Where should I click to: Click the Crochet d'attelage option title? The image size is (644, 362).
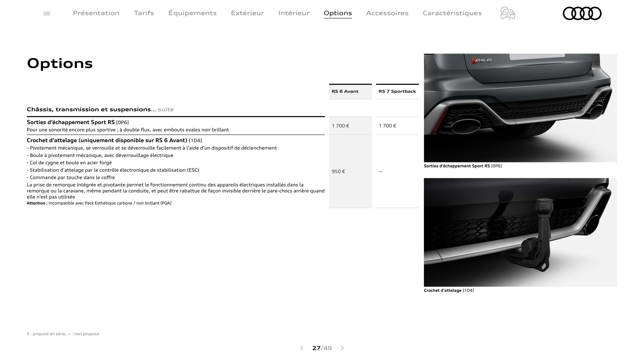(x=114, y=140)
